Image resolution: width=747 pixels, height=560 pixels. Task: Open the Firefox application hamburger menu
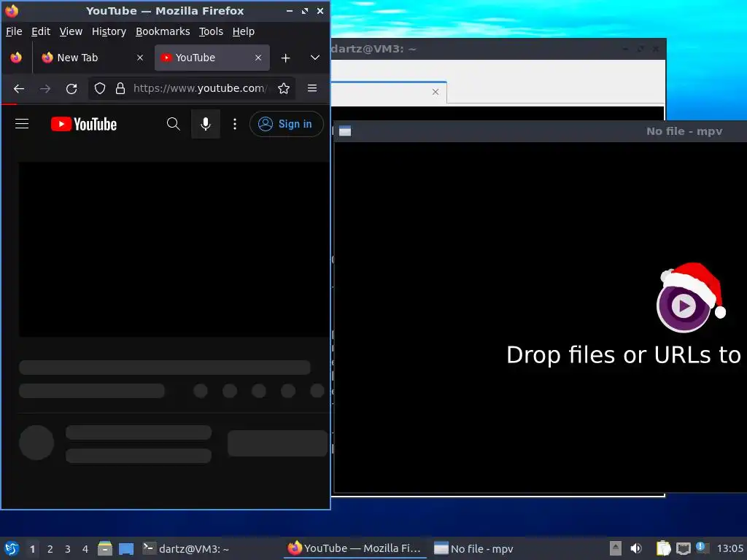[312, 88]
